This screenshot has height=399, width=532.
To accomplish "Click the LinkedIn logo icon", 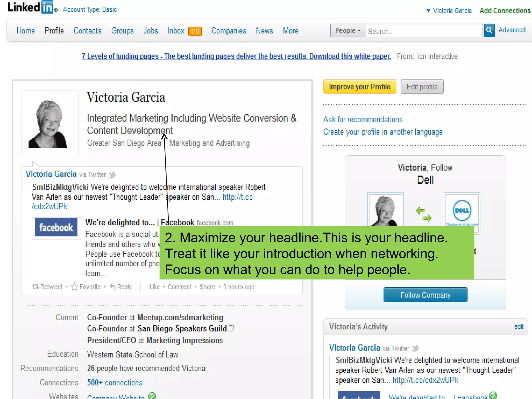I will click(47, 7).
